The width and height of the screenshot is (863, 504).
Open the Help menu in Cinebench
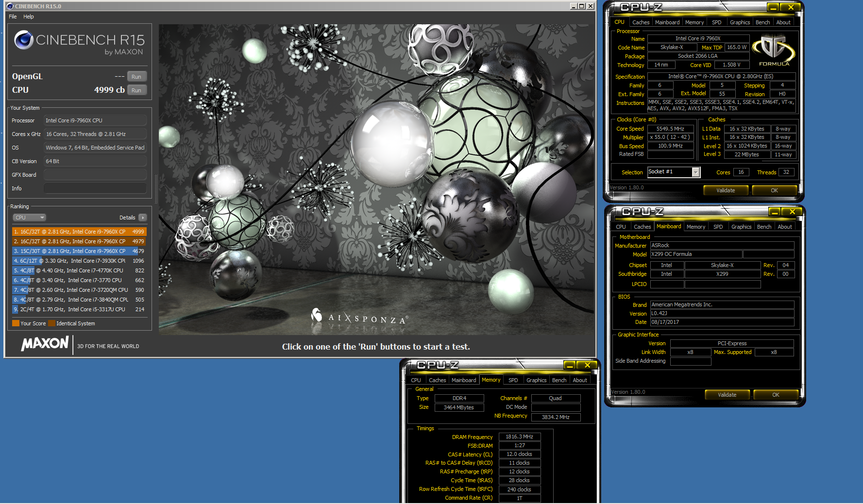tap(29, 17)
